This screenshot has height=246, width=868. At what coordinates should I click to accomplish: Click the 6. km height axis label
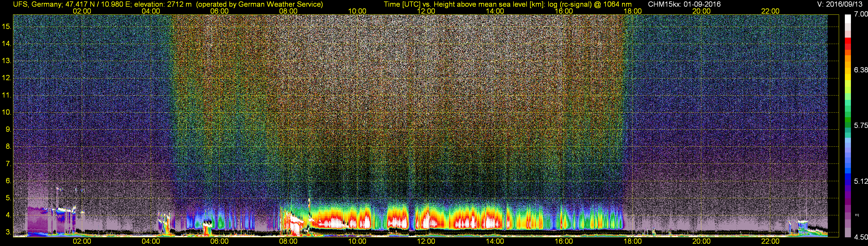pyautogui.click(x=8, y=181)
